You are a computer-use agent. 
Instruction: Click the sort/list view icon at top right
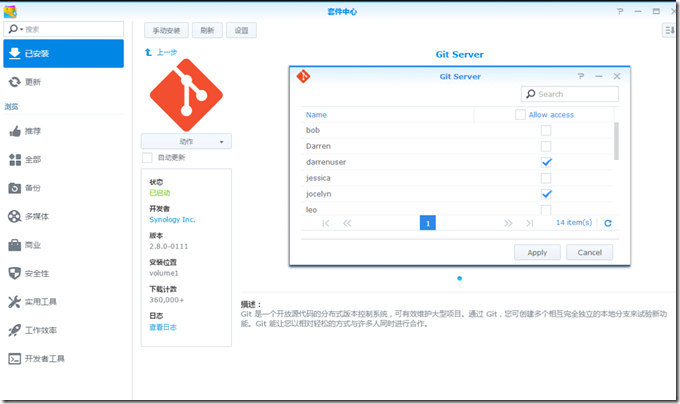[669, 31]
